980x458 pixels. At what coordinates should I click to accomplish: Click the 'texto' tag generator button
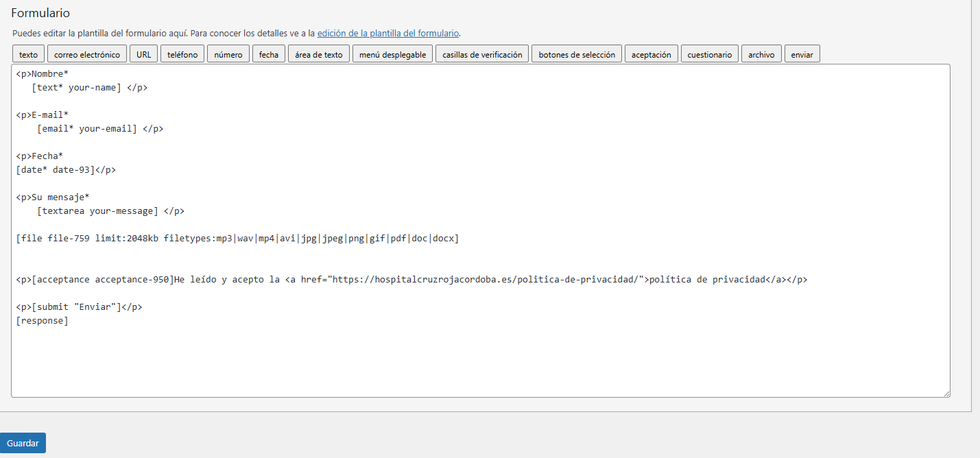[x=29, y=54]
